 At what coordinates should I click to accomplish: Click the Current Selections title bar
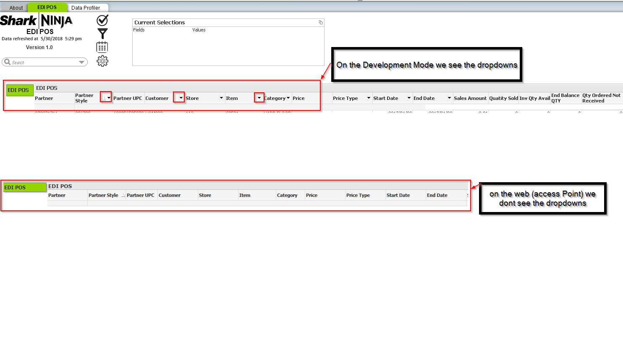coord(228,23)
